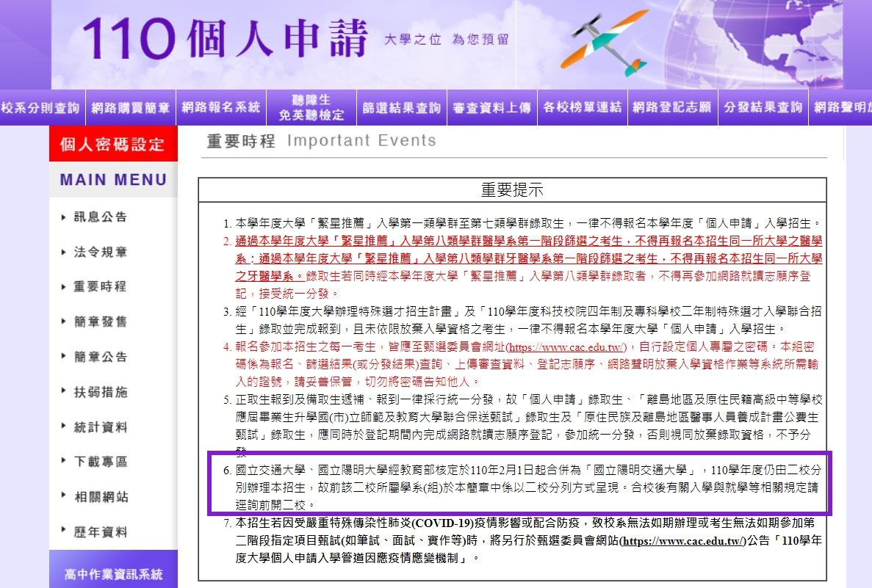Open 簡章發售 in the sidebar
This screenshot has width=872, height=588.
click(x=100, y=322)
